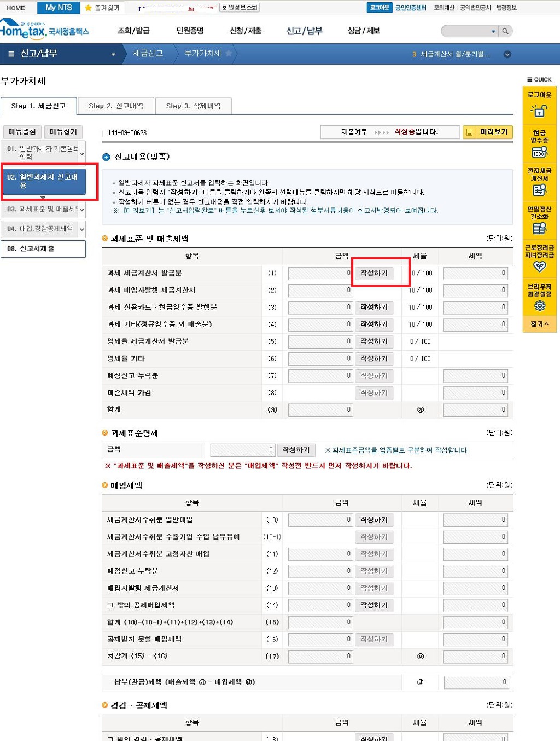The height and width of the screenshot is (741, 560).
Task: Open 브라우저 환경설정 gear icon
Action: (x=540, y=305)
